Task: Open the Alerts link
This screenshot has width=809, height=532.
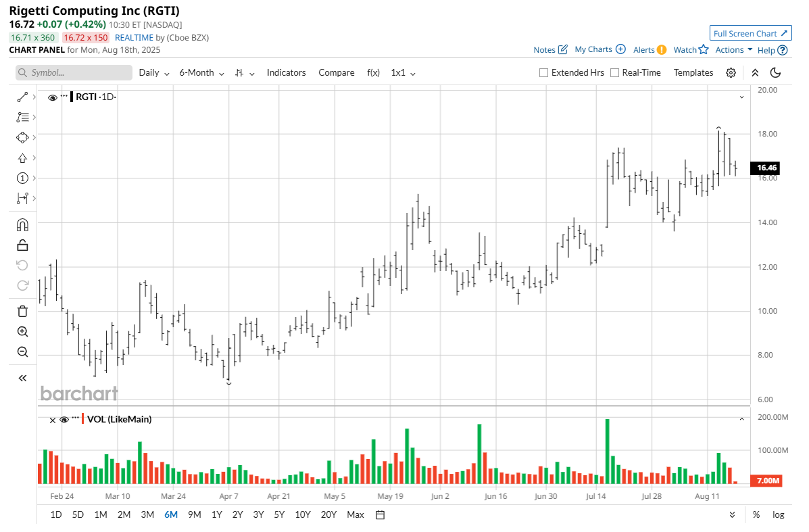Action: click(x=644, y=50)
